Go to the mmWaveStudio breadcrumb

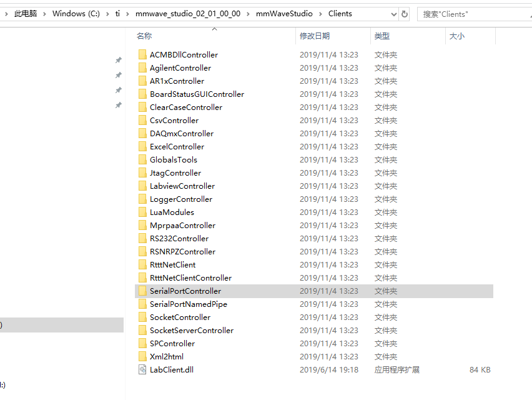click(284, 14)
